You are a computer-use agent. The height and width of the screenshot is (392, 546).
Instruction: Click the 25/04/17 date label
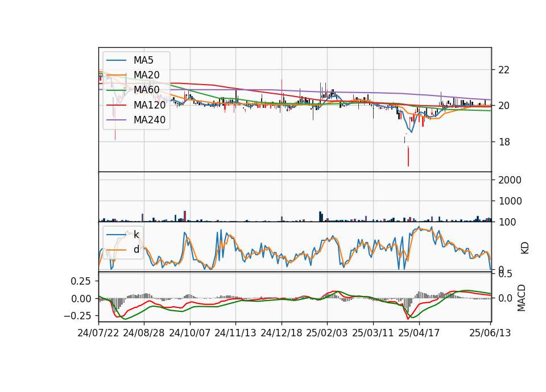[419, 333]
